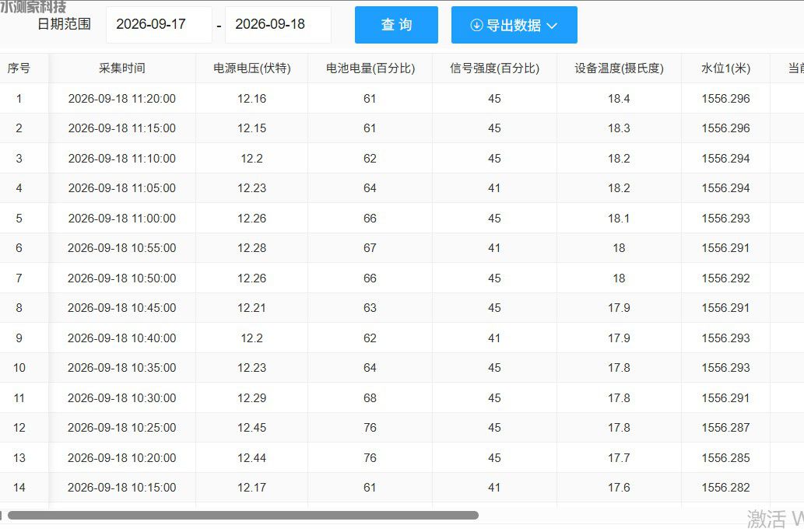Select the cell 2026-09-18 11:10:00
This screenshot has width=804, height=532.
click(x=122, y=159)
